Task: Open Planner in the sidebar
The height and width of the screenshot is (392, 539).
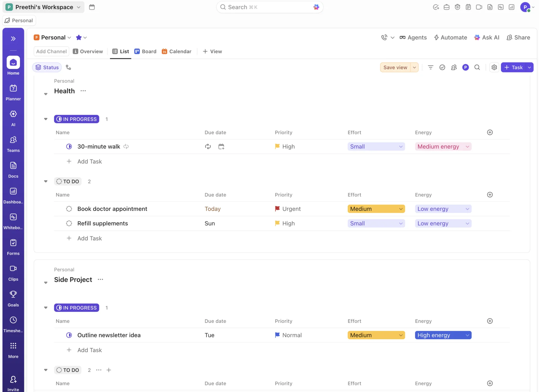Action: [13, 92]
